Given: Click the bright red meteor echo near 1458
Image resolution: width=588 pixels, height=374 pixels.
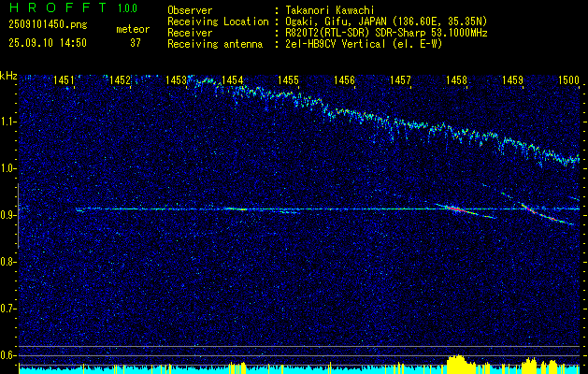Looking at the screenshot, I should 457,209.
